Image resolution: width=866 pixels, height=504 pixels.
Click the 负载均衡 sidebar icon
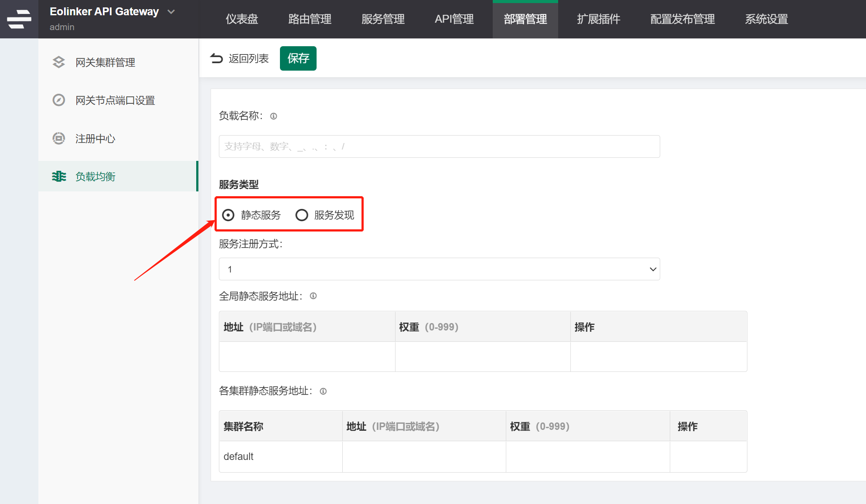58,176
